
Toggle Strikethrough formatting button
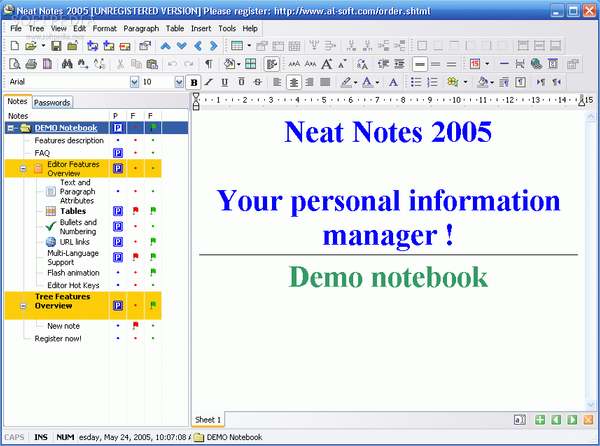tap(258, 82)
